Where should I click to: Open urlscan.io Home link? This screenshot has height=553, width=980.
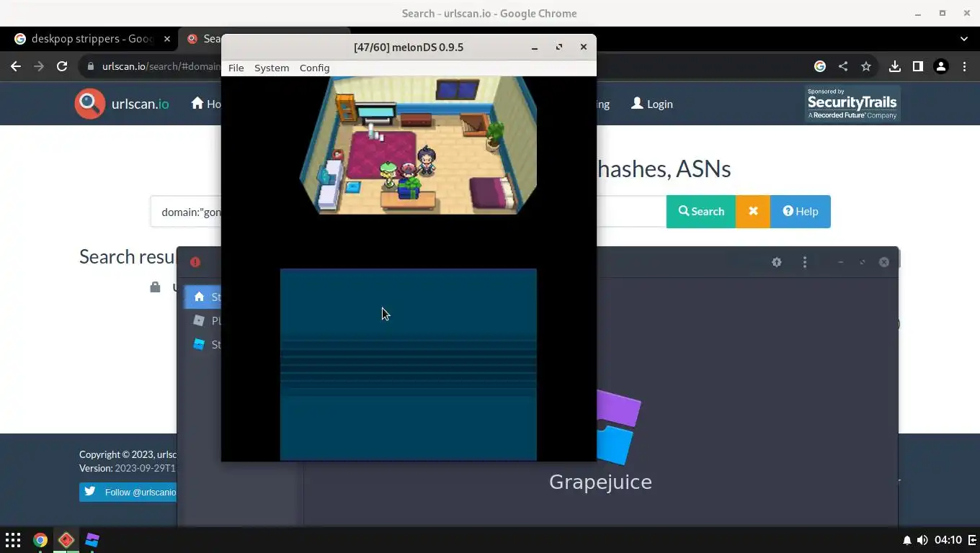(205, 104)
